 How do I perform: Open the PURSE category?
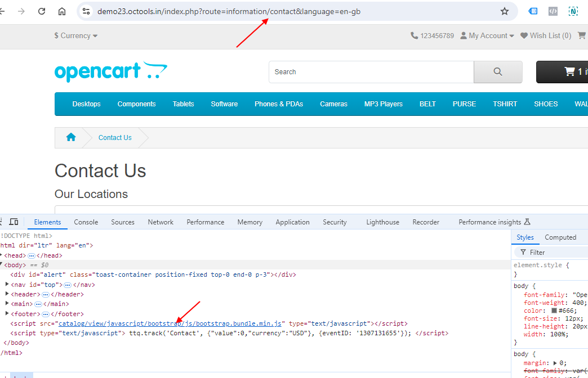(x=464, y=104)
